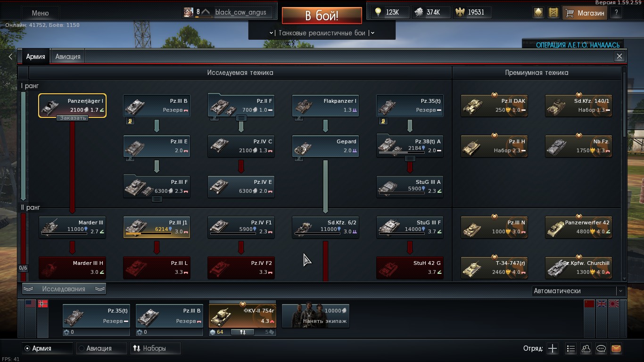Toggle the Наборы presets button
The height and width of the screenshot is (362, 644).
[x=156, y=348]
